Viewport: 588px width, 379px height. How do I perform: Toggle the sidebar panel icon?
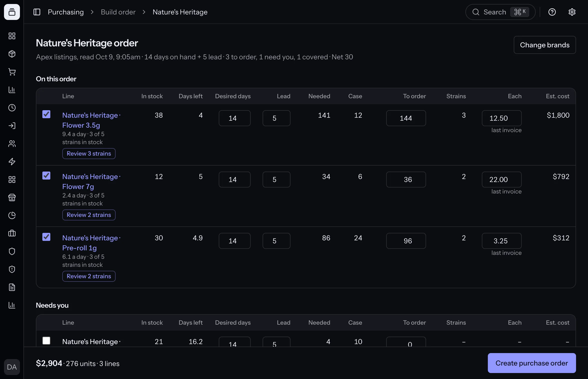(37, 12)
